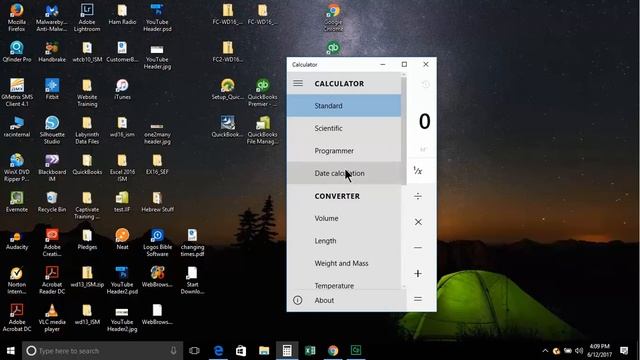The height and width of the screenshot is (360, 640).
Task: Select the VLC media player icon
Action: pyautogui.click(x=52, y=318)
